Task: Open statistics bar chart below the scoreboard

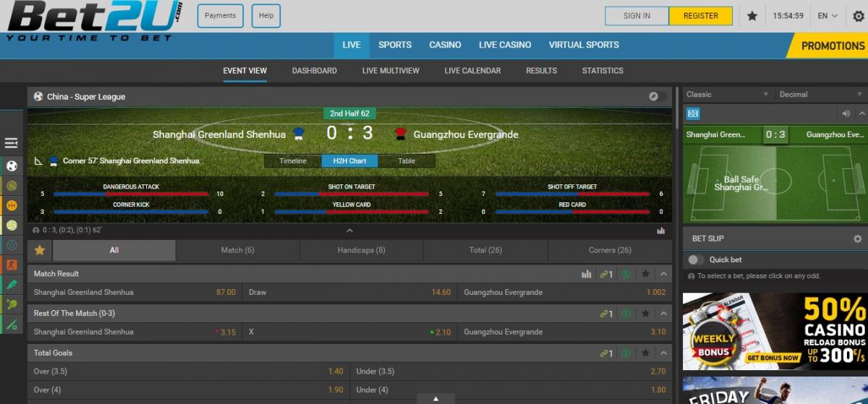Action: [x=661, y=231]
